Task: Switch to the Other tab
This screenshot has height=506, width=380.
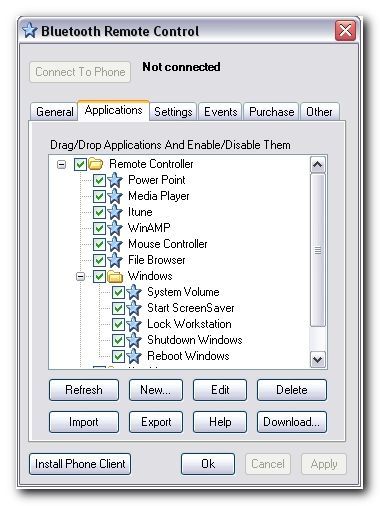Action: pos(319,112)
